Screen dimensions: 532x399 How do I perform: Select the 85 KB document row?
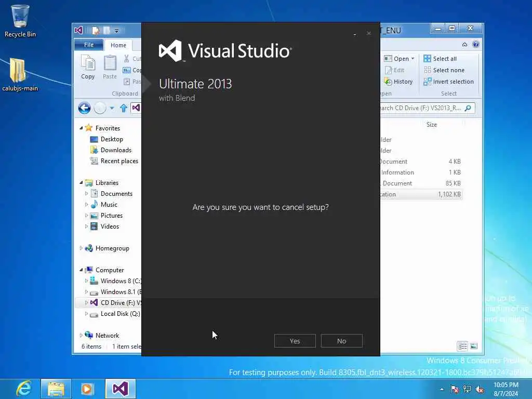[421, 183]
